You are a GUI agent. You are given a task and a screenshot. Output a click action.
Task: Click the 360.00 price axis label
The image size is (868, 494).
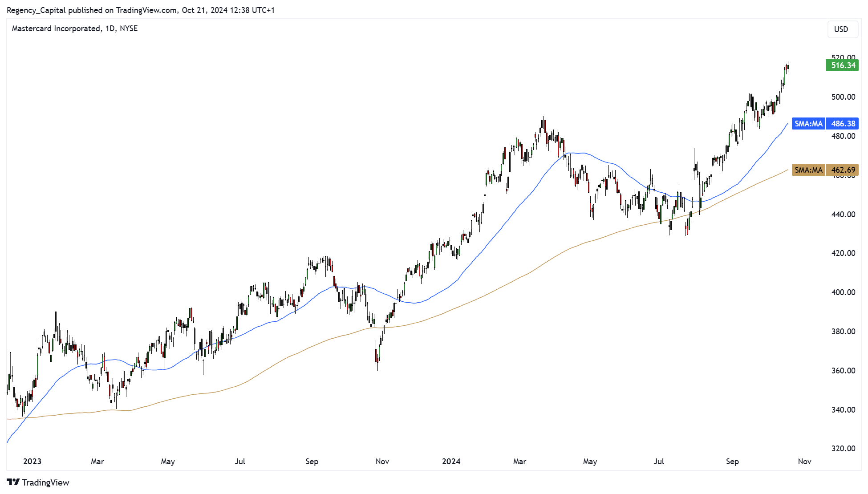coord(843,371)
